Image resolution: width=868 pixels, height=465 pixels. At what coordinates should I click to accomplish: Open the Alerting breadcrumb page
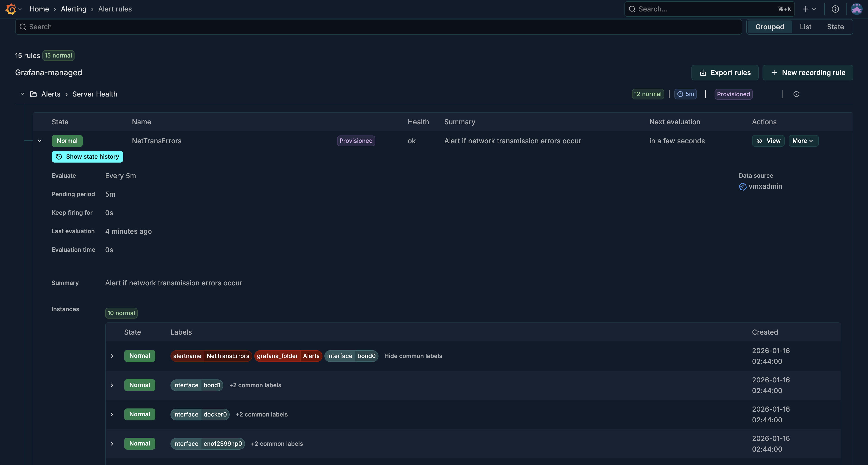(x=73, y=9)
